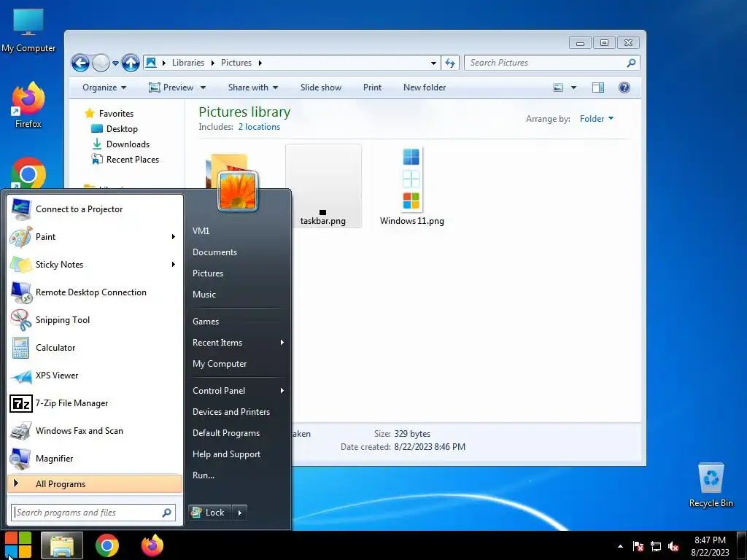Screen dimensions: 747x560
Task: Click New folder button
Action: (425, 87)
